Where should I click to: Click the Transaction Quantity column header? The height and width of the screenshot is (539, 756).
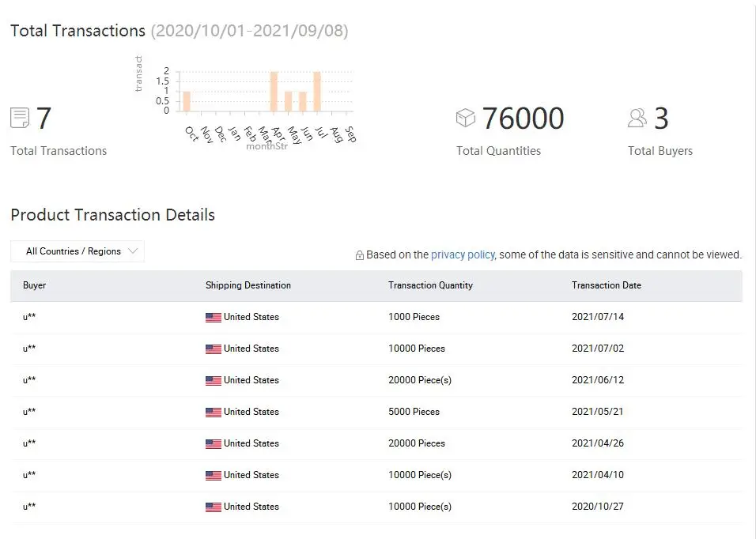[430, 285]
